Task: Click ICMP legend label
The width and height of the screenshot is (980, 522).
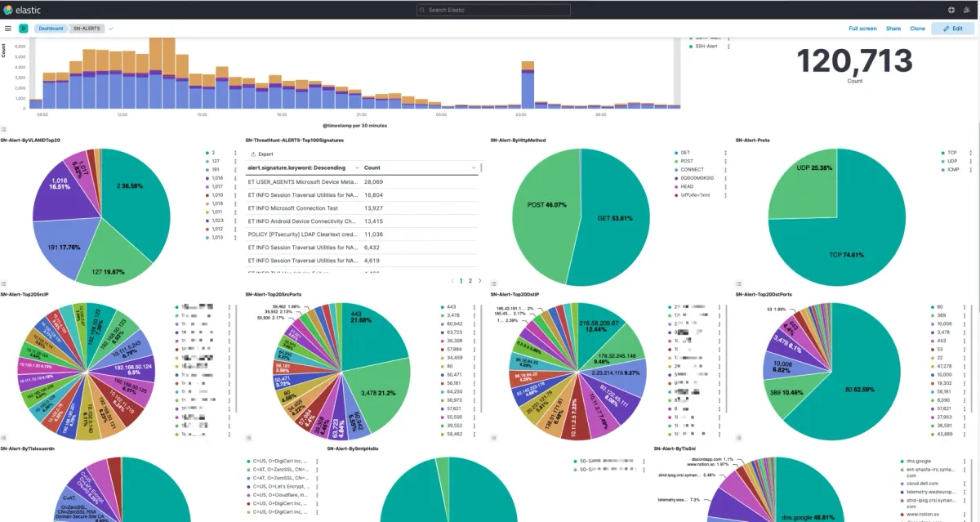Action: (953, 169)
